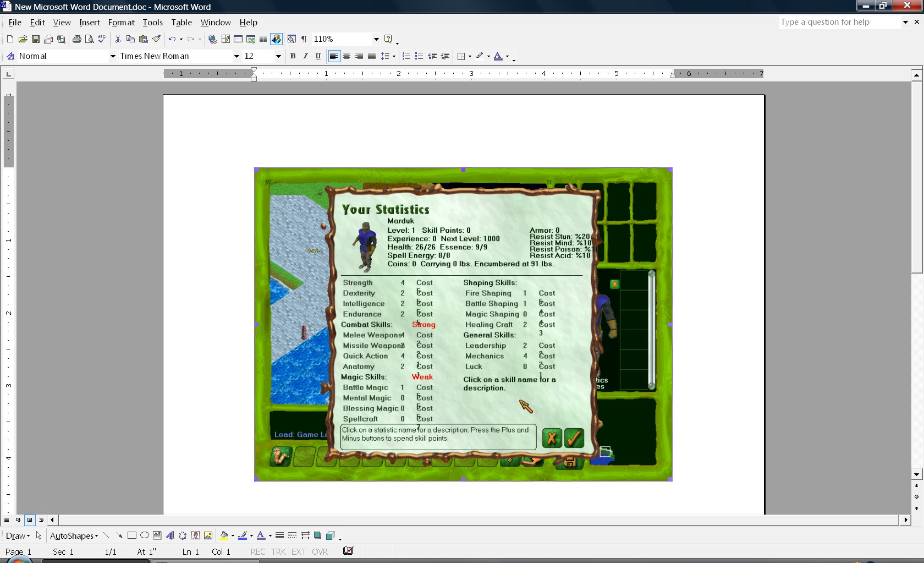
Task: Print the document with the printer icon
Action: [77, 39]
